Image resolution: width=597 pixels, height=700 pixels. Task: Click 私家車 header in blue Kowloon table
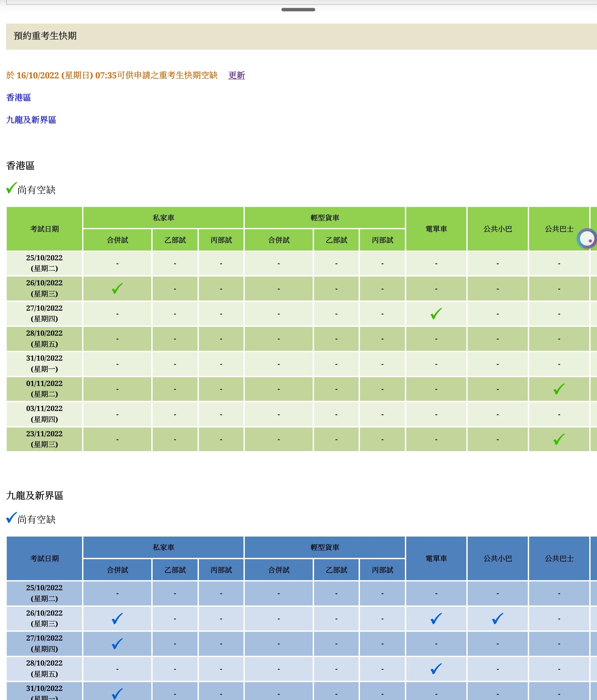click(163, 547)
